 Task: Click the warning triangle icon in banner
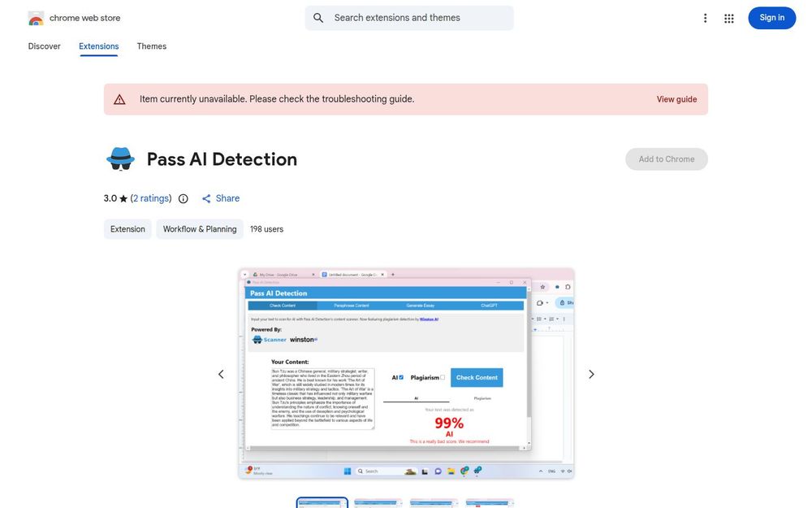tap(119, 99)
